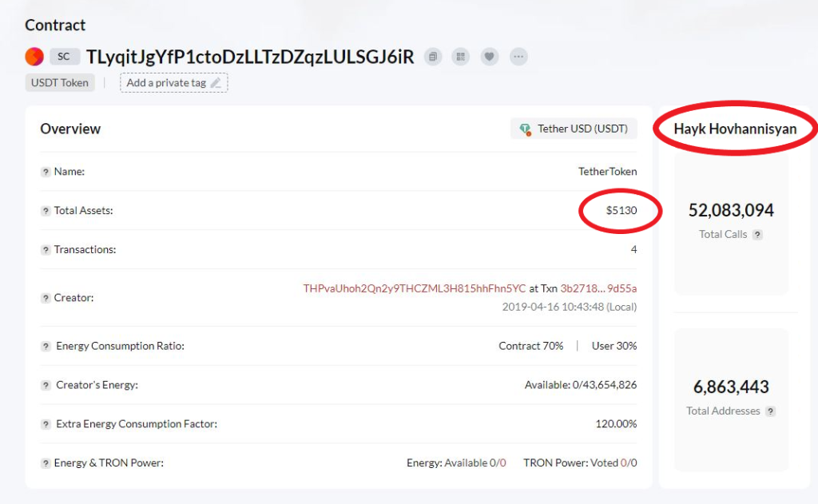This screenshot has width=818, height=504.
Task: Click the orange contract avatar icon
Action: tap(34, 57)
